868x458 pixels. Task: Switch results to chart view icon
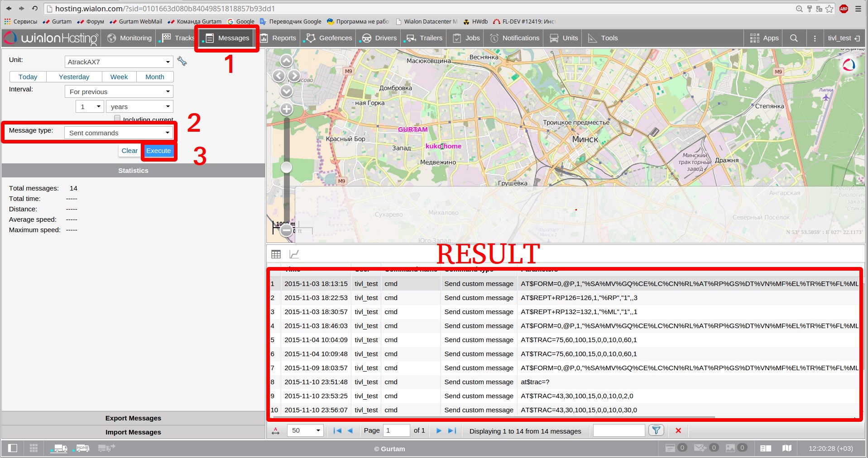294,254
